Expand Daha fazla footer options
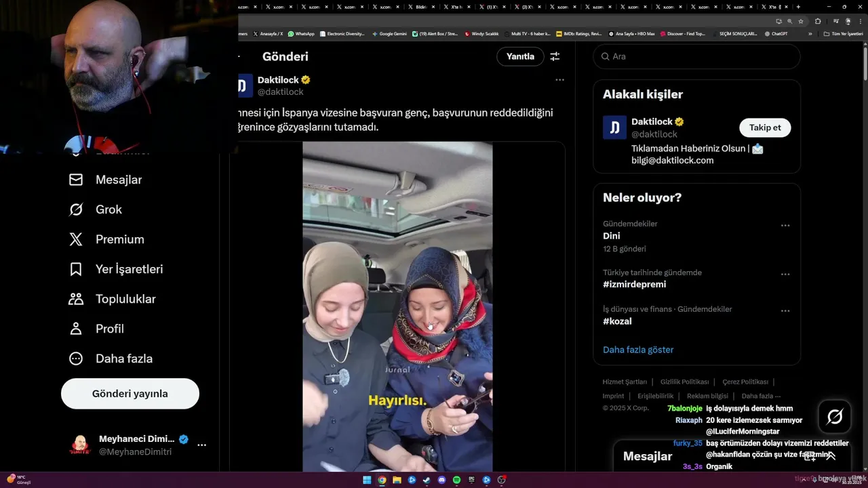 click(761, 396)
